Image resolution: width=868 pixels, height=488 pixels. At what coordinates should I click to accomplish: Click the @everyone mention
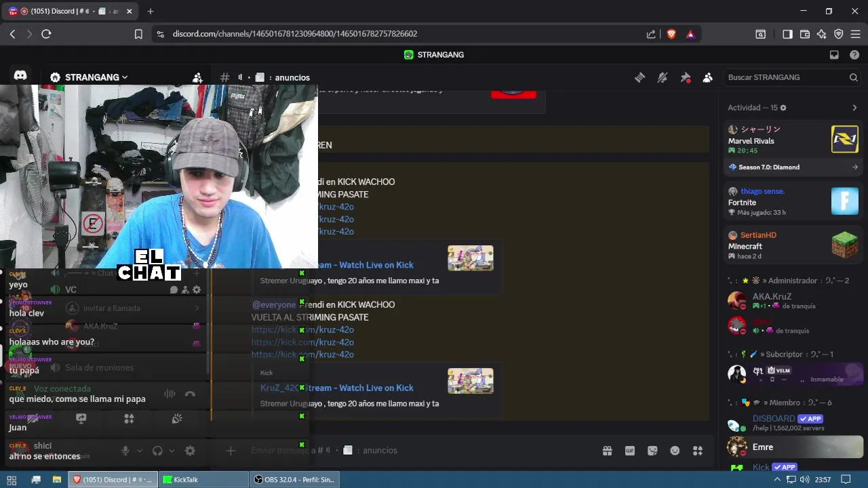274,305
